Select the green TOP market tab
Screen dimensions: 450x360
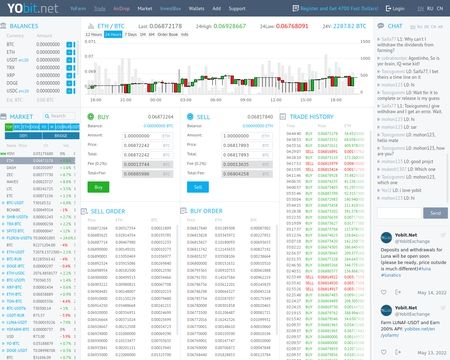pos(9,127)
